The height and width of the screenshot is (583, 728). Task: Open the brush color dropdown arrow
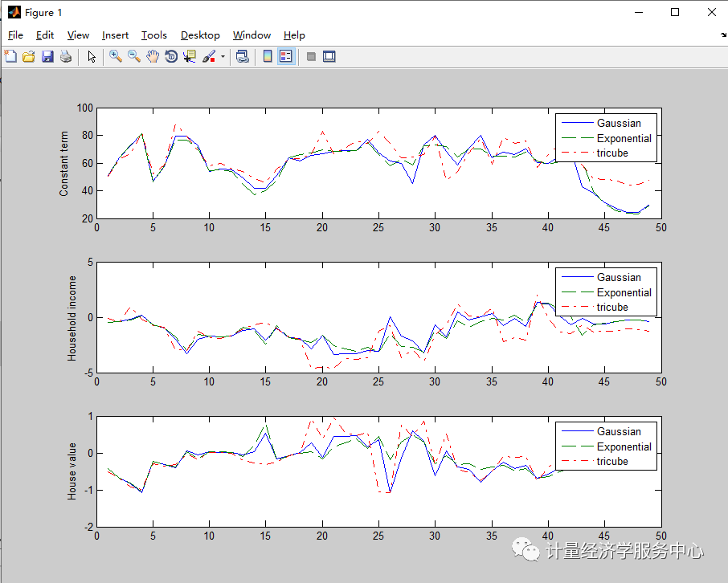[223, 57]
